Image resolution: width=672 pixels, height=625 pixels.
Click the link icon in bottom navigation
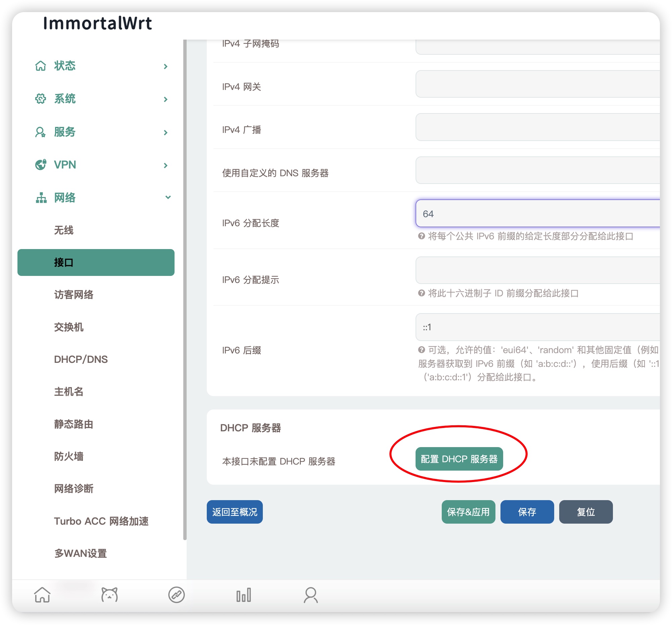click(176, 595)
